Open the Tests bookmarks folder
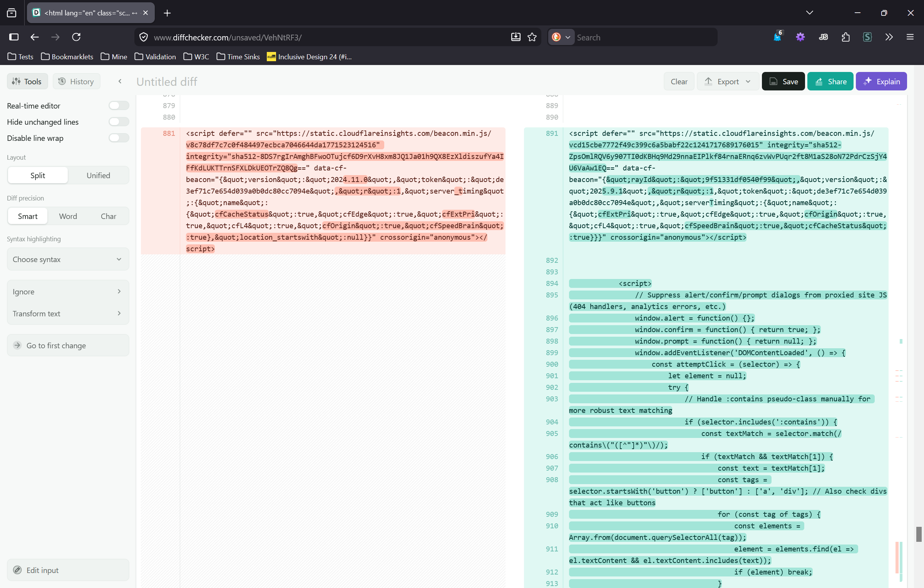This screenshot has width=924, height=588. [x=20, y=57]
